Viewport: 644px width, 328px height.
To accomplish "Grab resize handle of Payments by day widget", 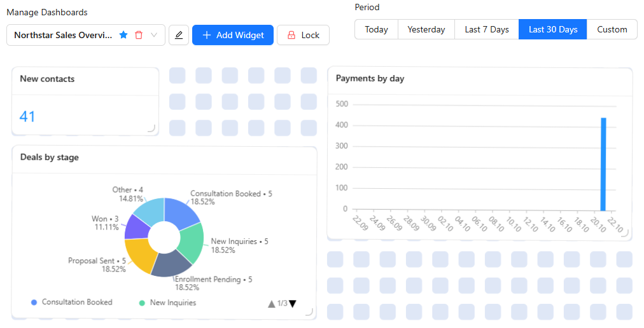I will click(625, 233).
